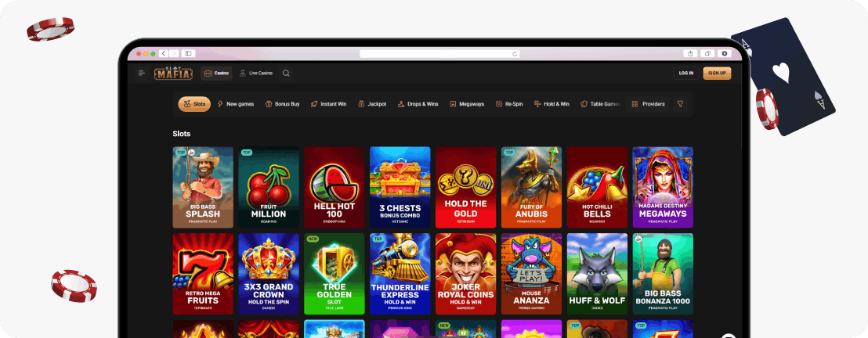Select the Jackpot category
Image resolution: width=868 pixels, height=338 pixels.
click(372, 104)
